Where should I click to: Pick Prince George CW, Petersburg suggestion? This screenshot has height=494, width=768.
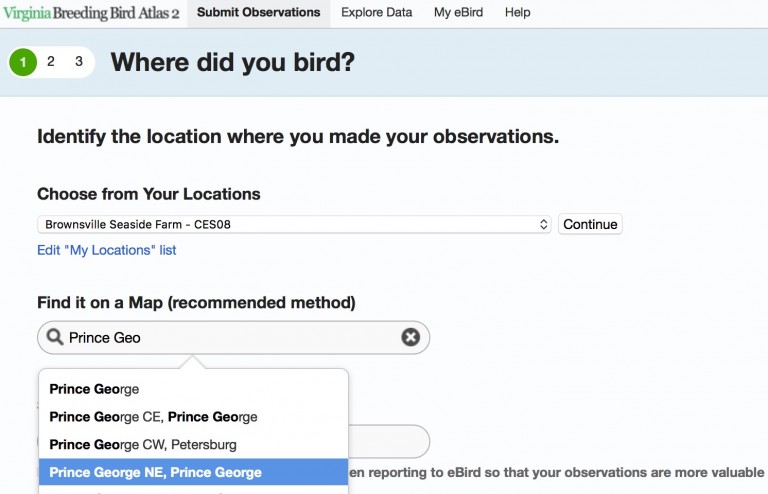pos(143,444)
